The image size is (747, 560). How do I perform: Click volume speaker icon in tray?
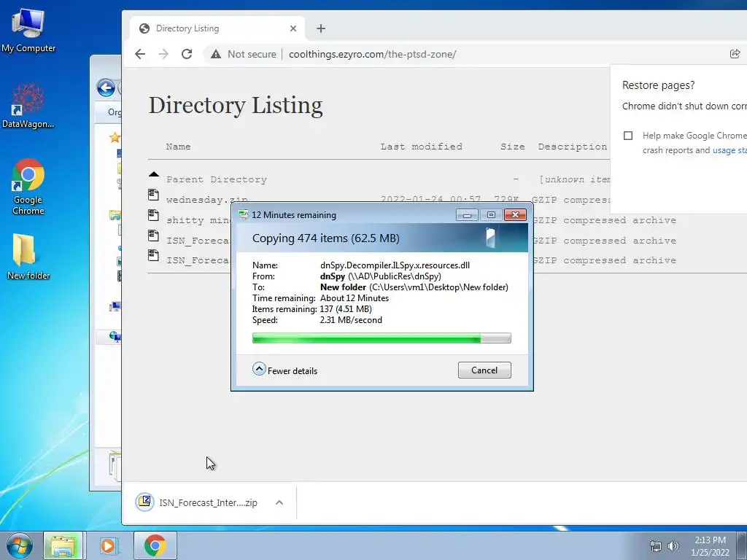(673, 546)
